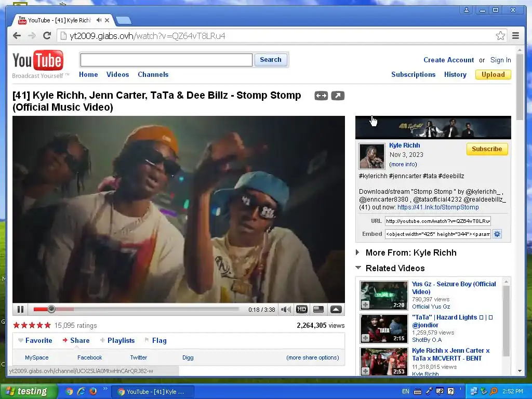Open the player pop-up arrow menu
532x399 pixels.
(x=336, y=310)
